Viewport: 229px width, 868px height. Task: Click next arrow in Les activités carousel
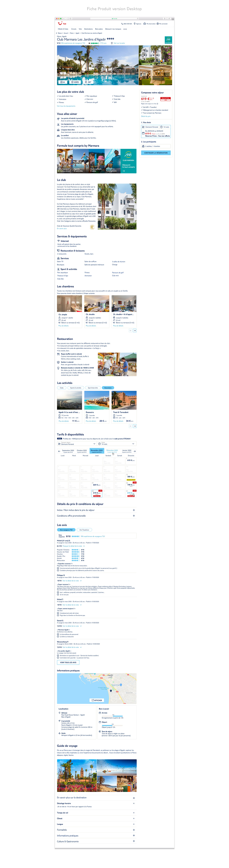pos(135,426)
